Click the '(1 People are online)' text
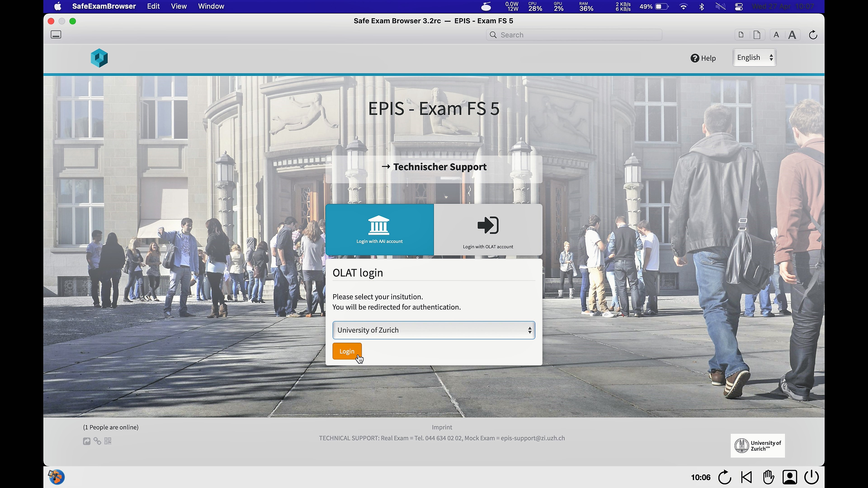Viewport: 868px width, 488px height. click(111, 427)
